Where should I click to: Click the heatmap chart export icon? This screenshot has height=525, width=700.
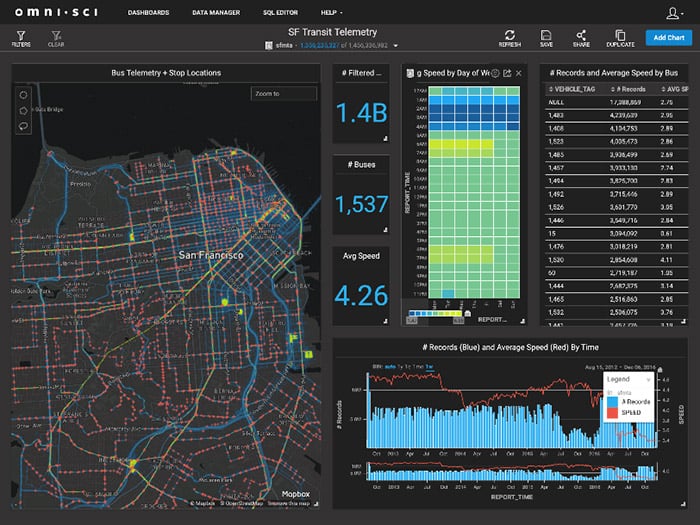(x=507, y=73)
